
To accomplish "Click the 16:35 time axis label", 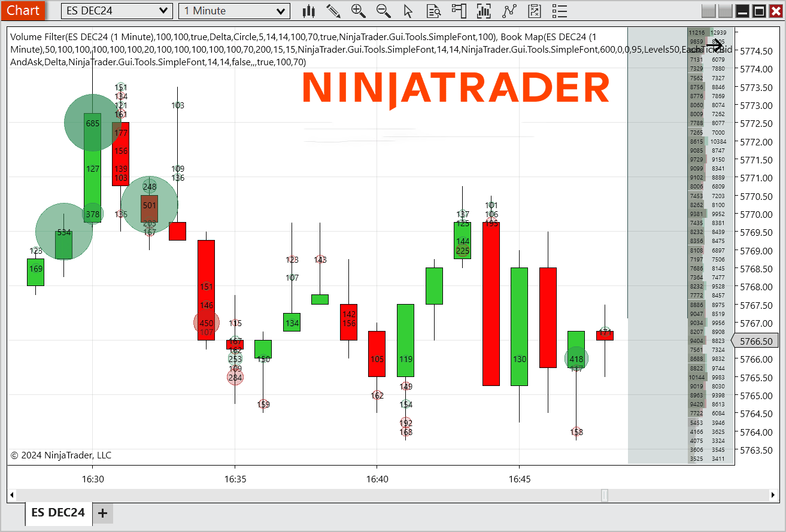I will [235, 479].
